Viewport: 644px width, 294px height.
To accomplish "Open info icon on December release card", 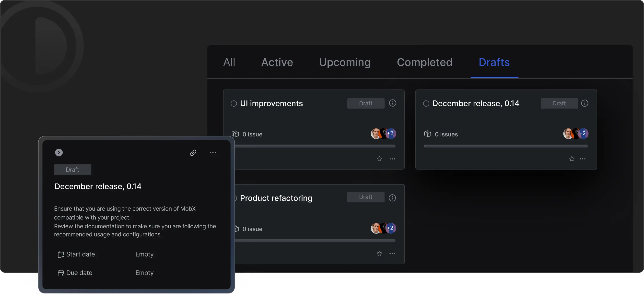I will (585, 103).
